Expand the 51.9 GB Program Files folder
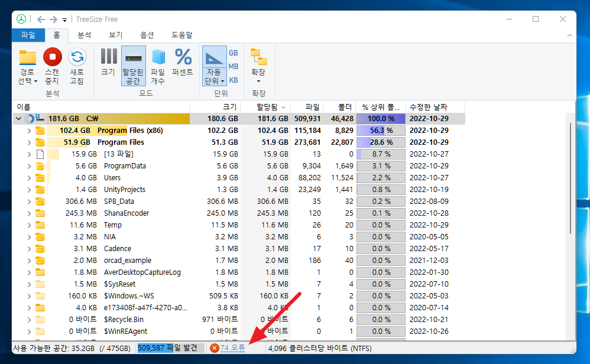The height and width of the screenshot is (364, 590). click(x=30, y=142)
